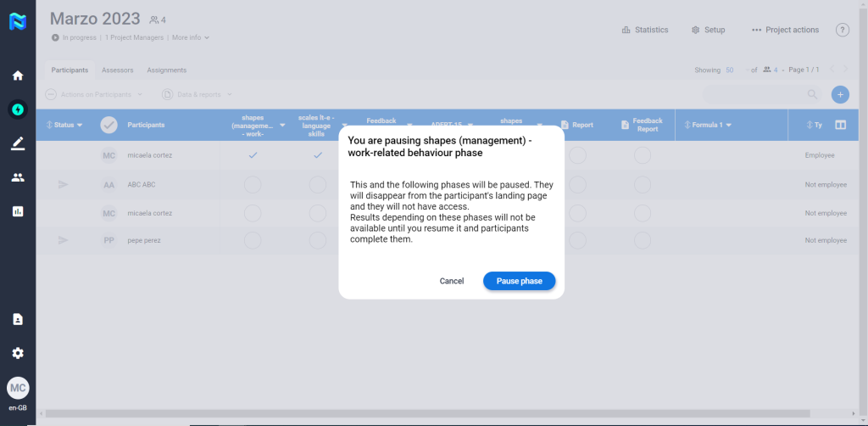Click the Home icon in sidebar
868x426 pixels.
point(18,76)
